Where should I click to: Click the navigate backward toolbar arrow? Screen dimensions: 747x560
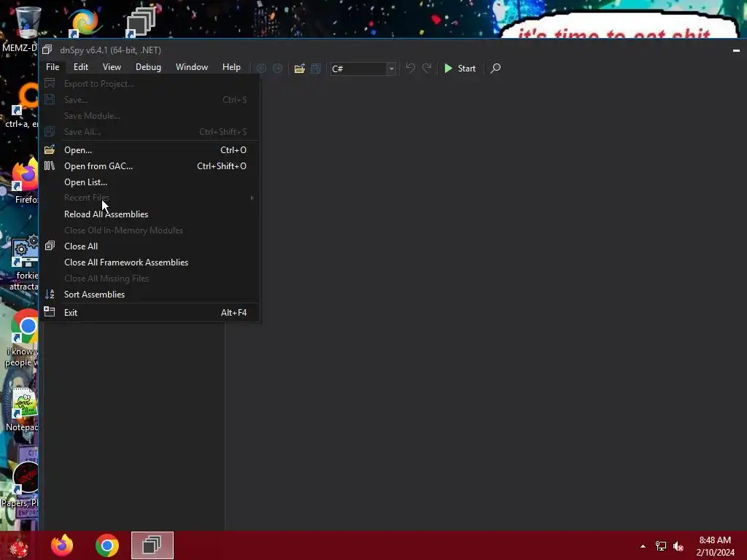[x=261, y=69]
